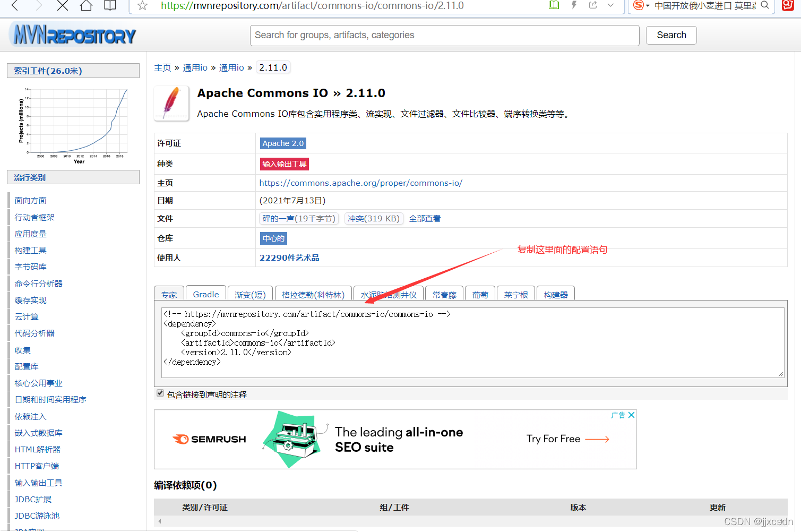This screenshot has width=801, height=532.
Task: Click the text area resize grip
Action: 781,374
